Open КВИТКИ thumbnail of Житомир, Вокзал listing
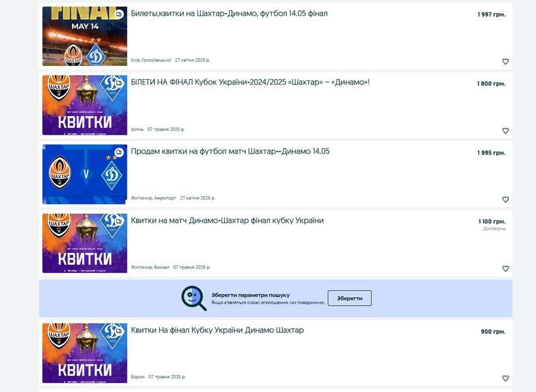This screenshot has height=392, width=536. point(85,243)
